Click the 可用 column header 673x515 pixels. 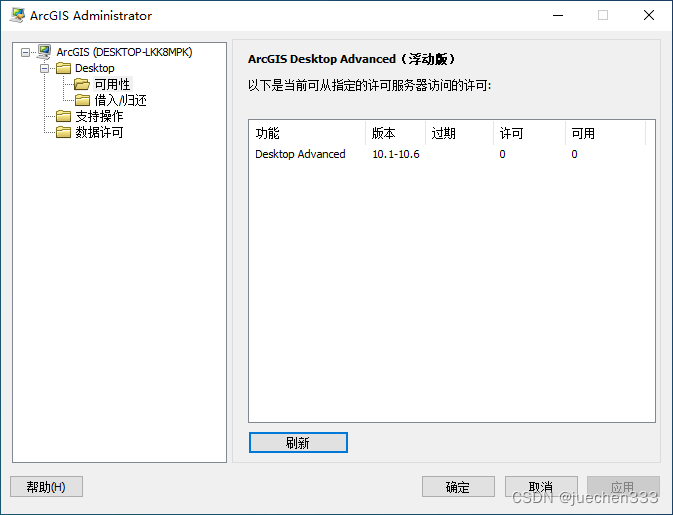point(605,133)
